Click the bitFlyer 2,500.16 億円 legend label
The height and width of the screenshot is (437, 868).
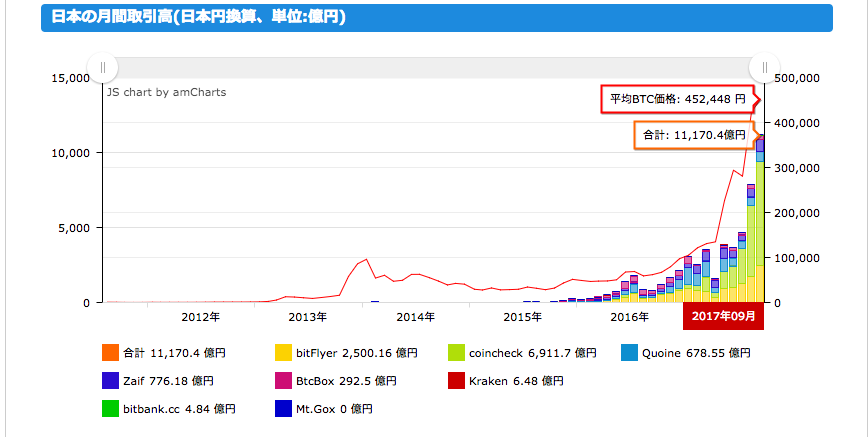356,353
